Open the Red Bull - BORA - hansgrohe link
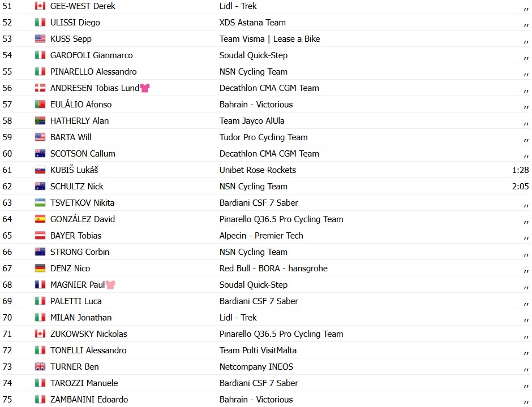This screenshot has width=532, height=407. pos(273,269)
